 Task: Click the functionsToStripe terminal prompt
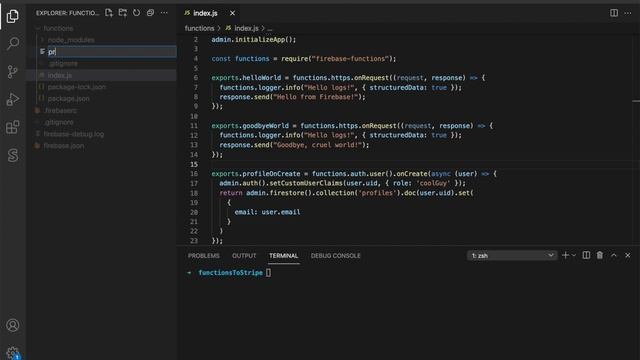click(230, 273)
